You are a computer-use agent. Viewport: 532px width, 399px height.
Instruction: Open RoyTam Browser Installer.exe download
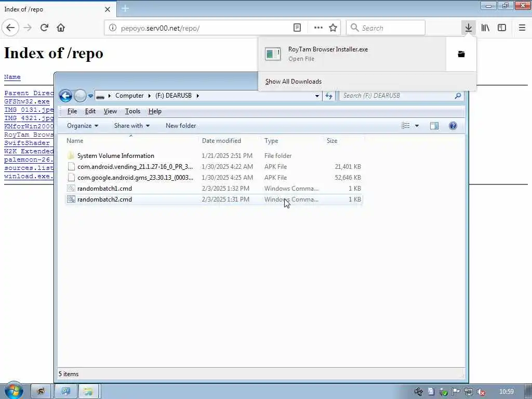[x=352, y=54]
